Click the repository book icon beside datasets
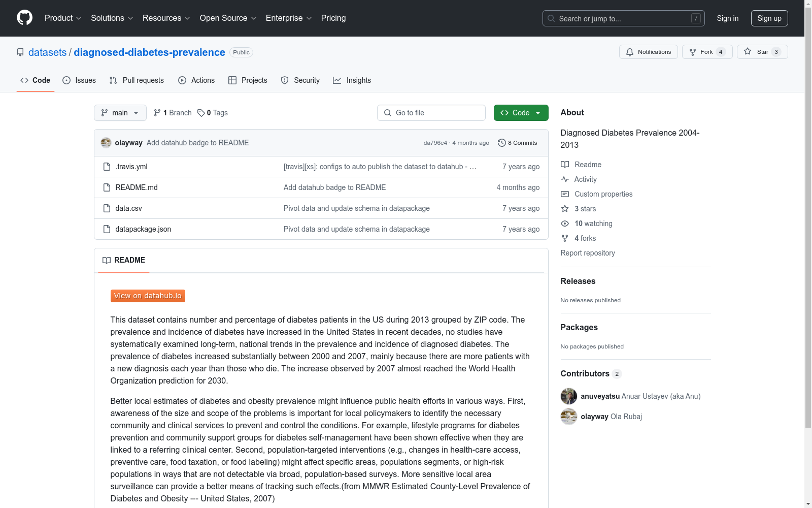Screen dimensions: 812x508 20,52
